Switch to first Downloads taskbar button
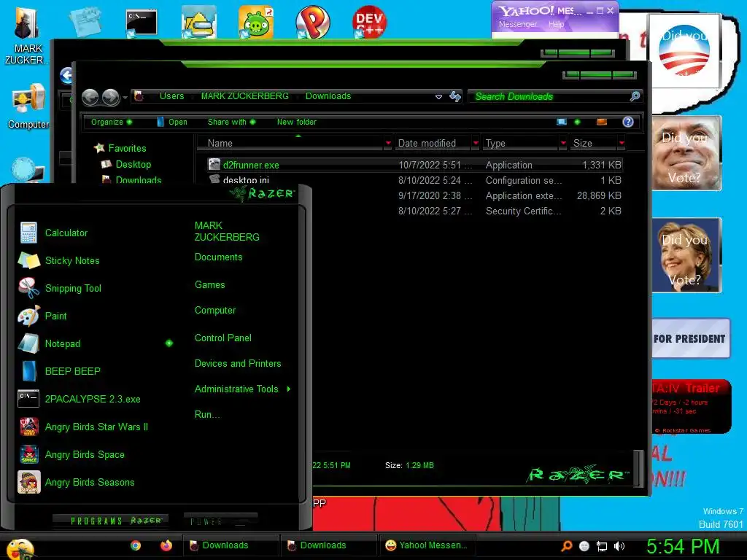The image size is (747, 560). tap(231, 545)
